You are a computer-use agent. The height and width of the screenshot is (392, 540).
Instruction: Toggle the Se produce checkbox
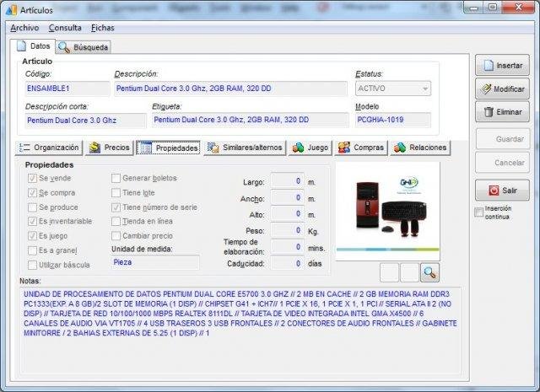(x=32, y=207)
